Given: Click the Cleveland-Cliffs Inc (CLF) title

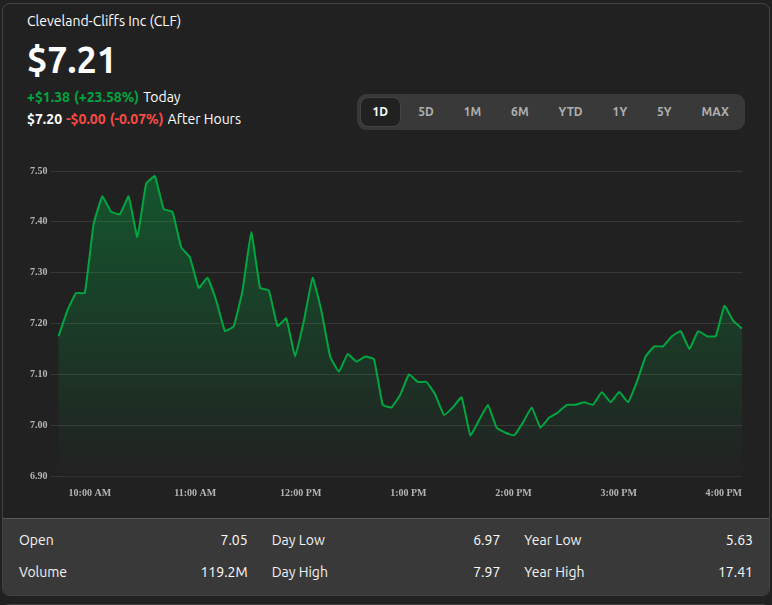Looking at the screenshot, I should (x=104, y=21).
